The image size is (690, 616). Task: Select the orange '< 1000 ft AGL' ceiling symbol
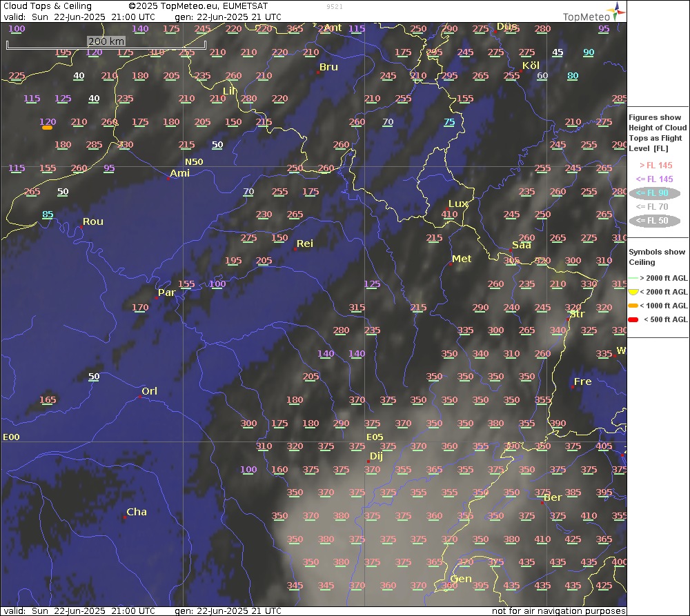(633, 306)
